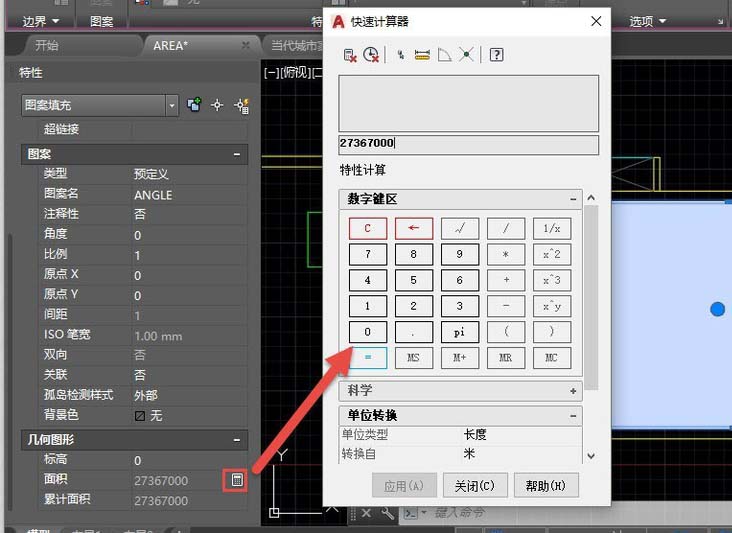Click the 背景色 swatch field
This screenshot has height=533, width=732.
(189, 415)
